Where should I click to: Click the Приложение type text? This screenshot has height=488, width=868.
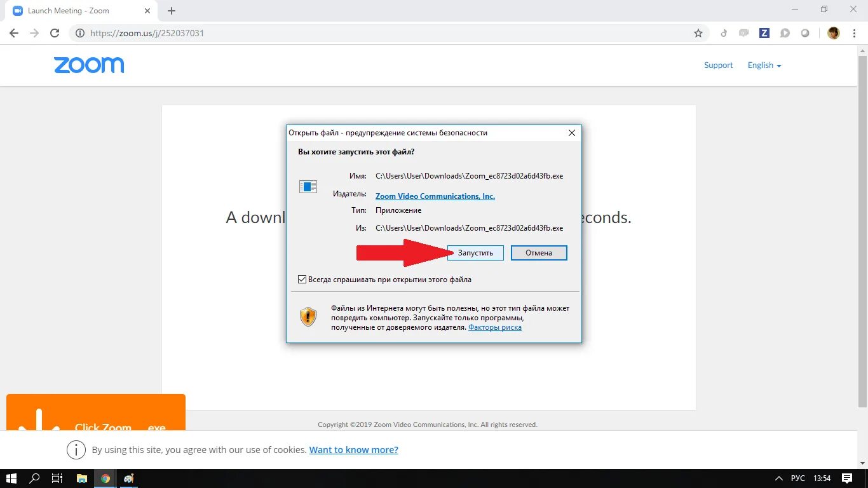click(398, 210)
